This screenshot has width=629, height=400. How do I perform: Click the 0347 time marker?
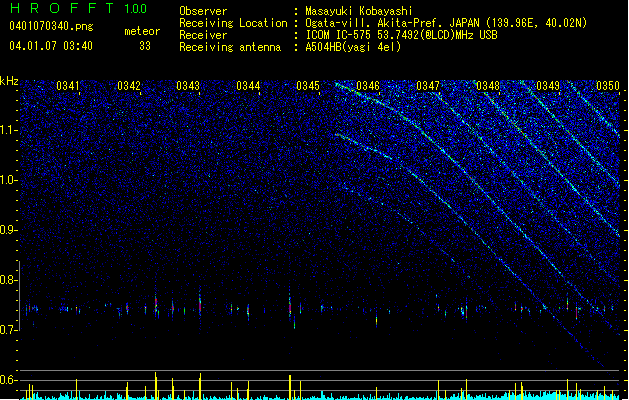coord(428,86)
